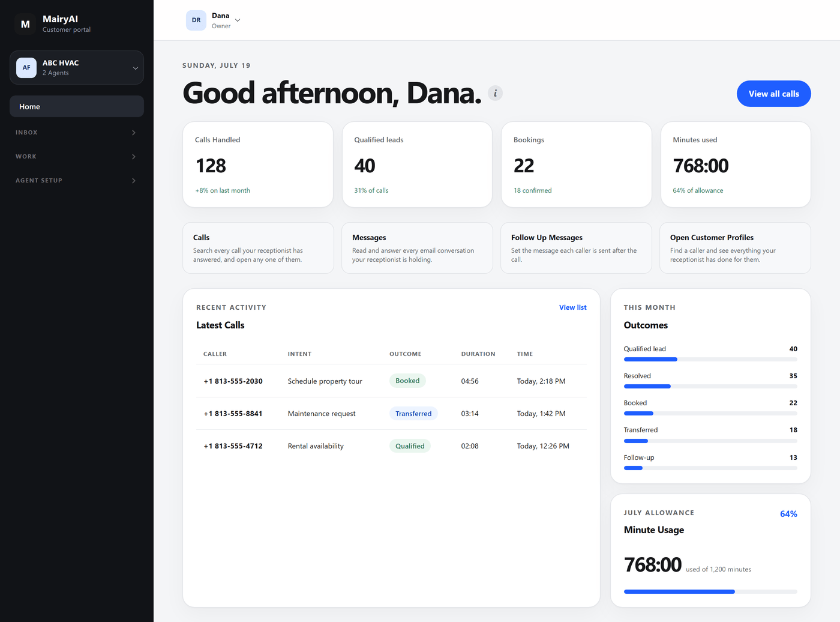Select caller +1 813-555-2030
Viewport: 840px width, 622px height.
click(x=233, y=381)
